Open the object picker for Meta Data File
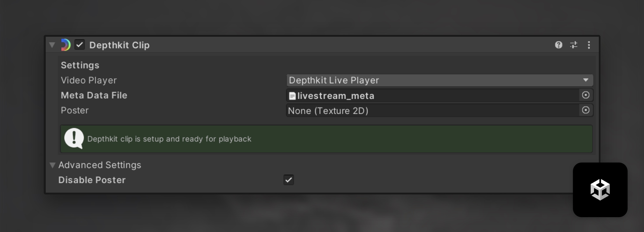644x232 pixels. click(586, 95)
